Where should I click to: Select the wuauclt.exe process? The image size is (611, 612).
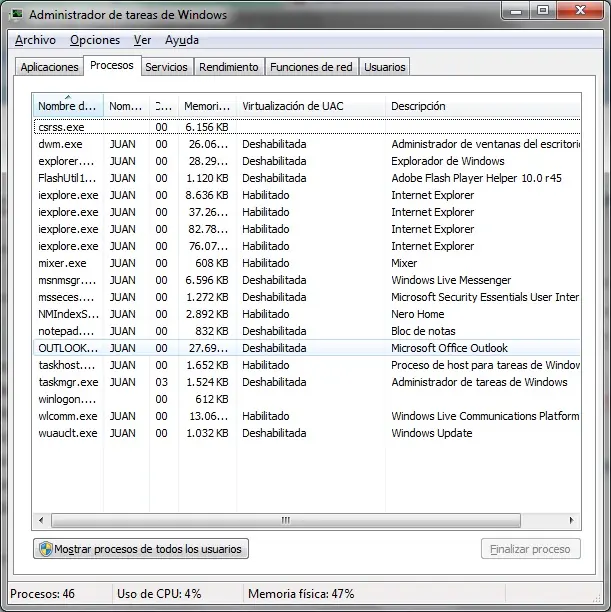click(x=307, y=433)
